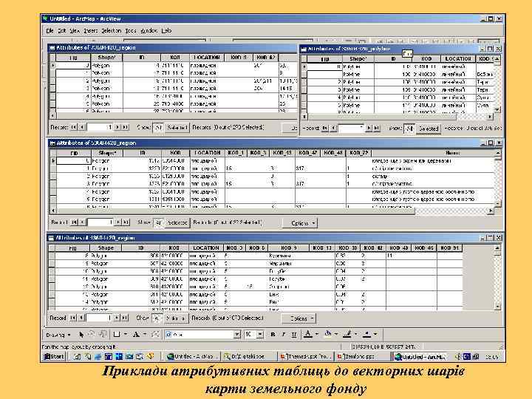
Task: Expand the text tool dropdown arrow
Action: click(x=145, y=335)
